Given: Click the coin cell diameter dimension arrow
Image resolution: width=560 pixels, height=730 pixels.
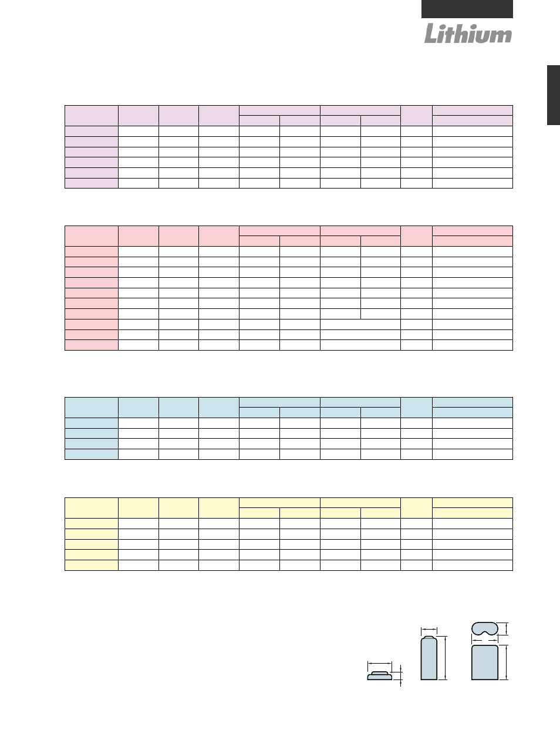Looking at the screenshot, I should click(x=379, y=663).
